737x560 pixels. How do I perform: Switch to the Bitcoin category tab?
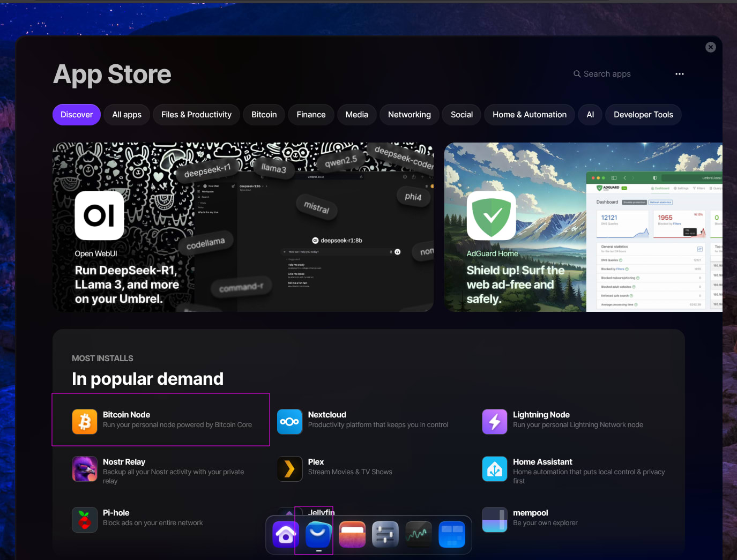[264, 115]
